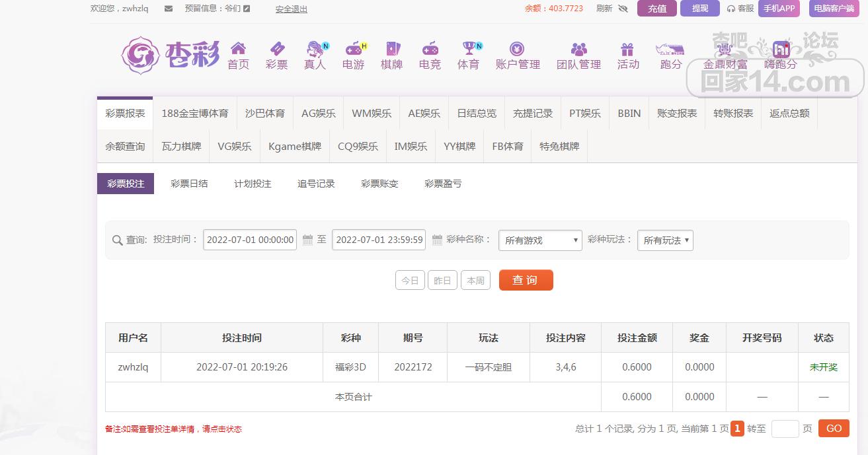Screen dimensions: 868x455
Task: Select the 追号记录 sub-tab
Action: 316,184
